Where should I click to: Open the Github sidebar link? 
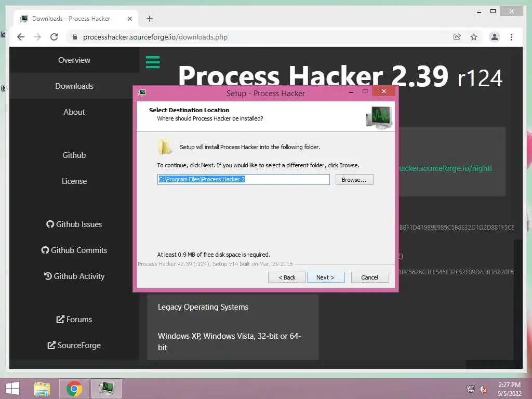[x=74, y=155]
